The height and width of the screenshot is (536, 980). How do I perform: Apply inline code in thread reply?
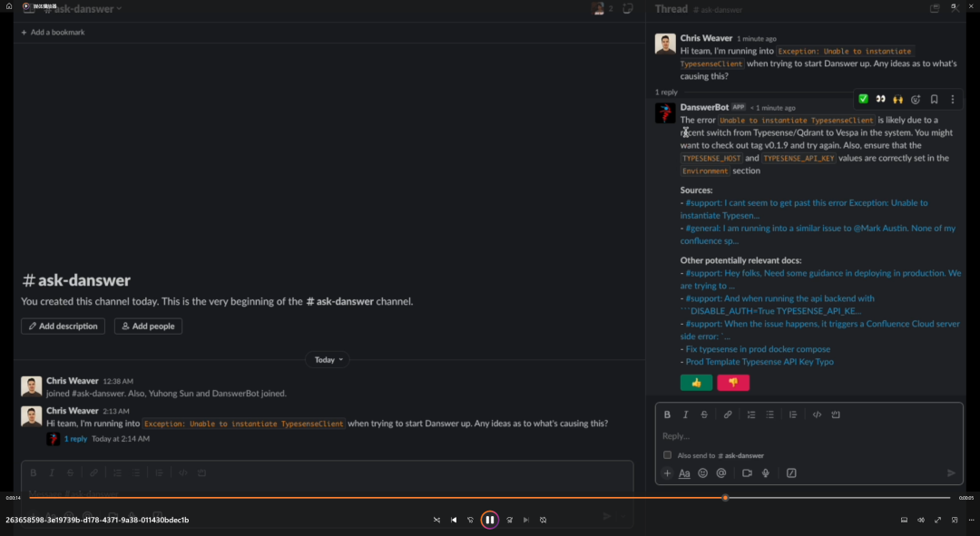pyautogui.click(x=817, y=414)
